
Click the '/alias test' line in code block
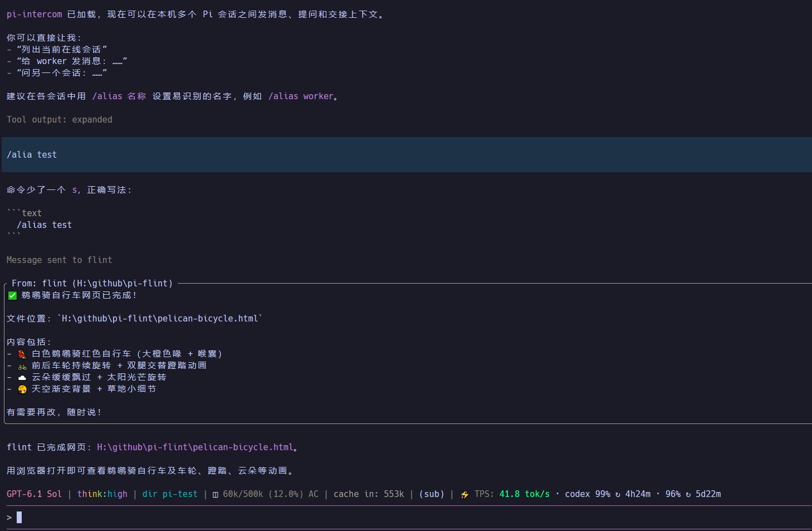coord(45,225)
